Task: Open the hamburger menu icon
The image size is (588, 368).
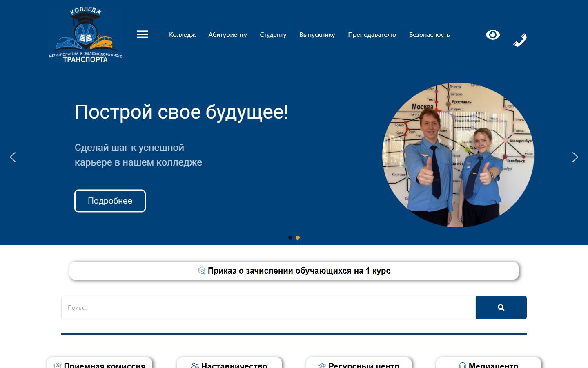Action: click(x=143, y=34)
